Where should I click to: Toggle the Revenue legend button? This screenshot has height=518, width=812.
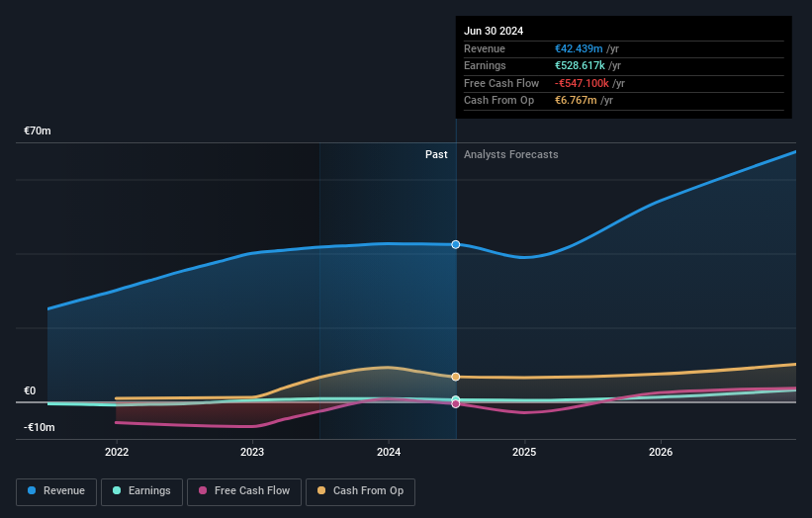point(56,491)
